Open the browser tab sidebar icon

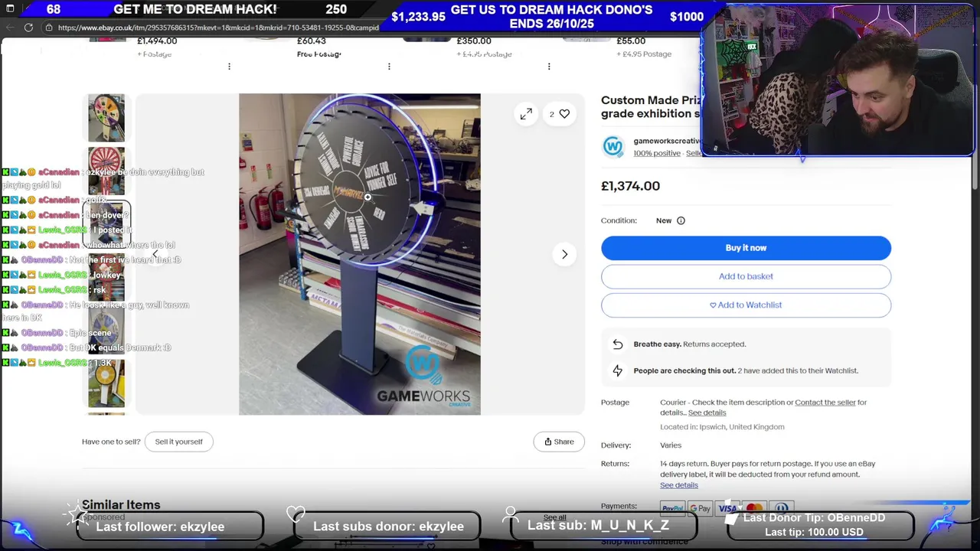pyautogui.click(x=10, y=8)
